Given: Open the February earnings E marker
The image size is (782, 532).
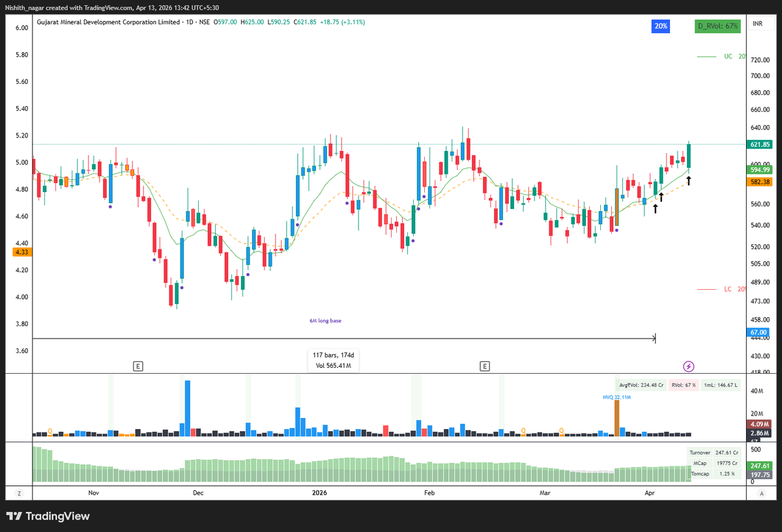Looking at the screenshot, I should tap(485, 367).
